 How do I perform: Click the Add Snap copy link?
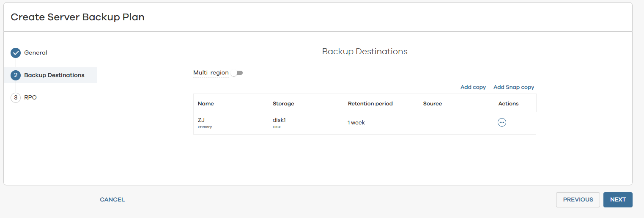point(514,87)
